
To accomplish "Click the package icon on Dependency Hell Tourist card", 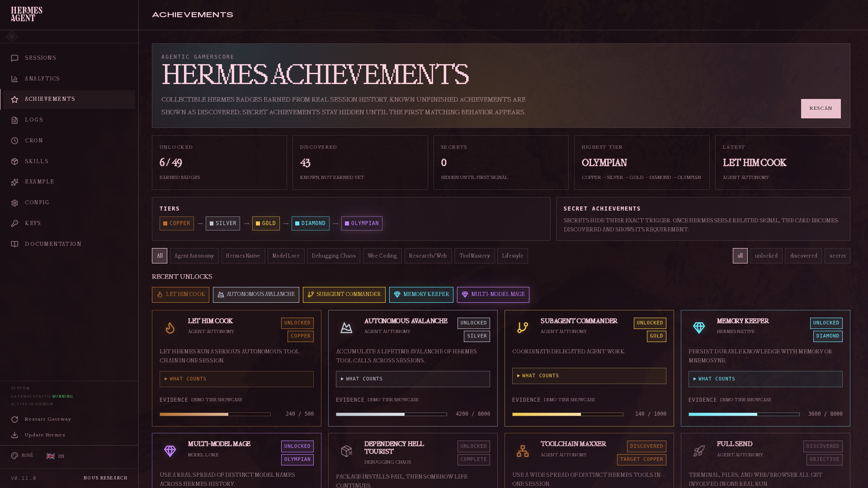I will pyautogui.click(x=346, y=451).
